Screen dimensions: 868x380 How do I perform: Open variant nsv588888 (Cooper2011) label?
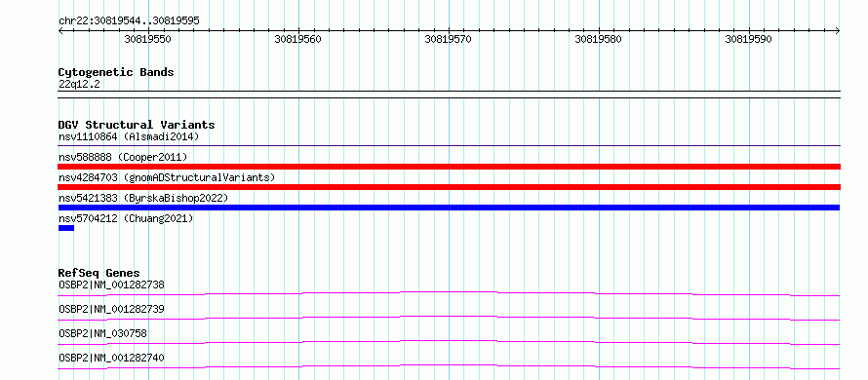coord(123,157)
